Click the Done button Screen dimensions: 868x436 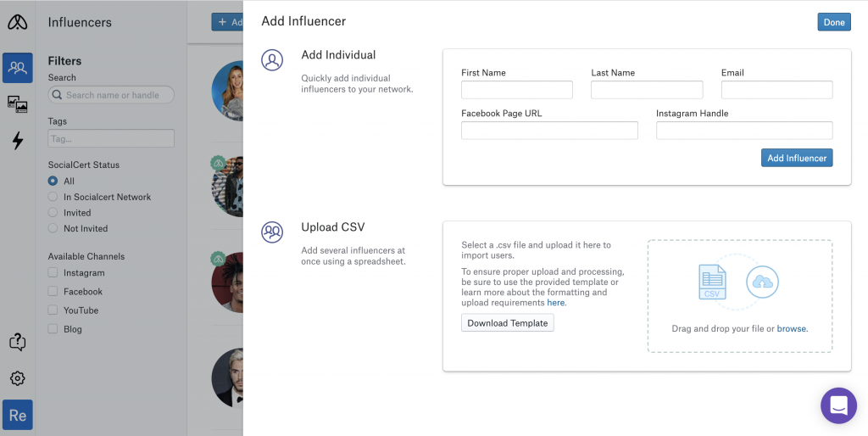[834, 22]
